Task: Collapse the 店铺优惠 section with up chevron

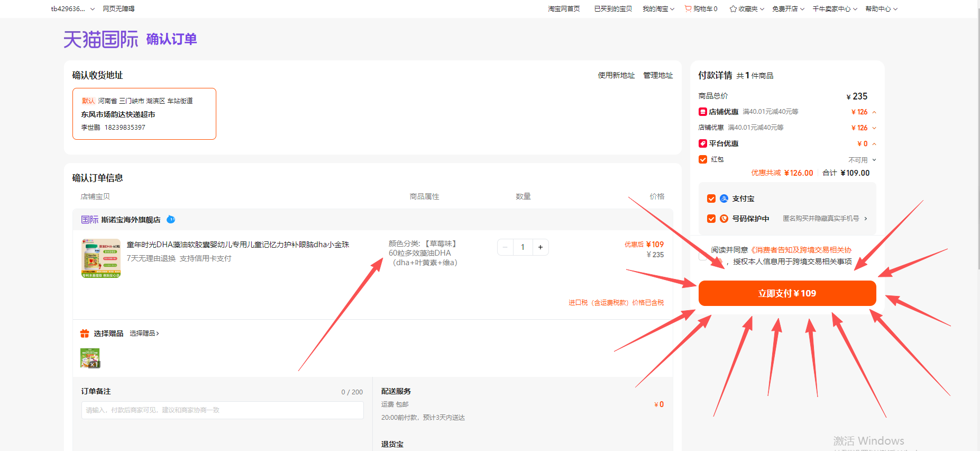Action: pyautogui.click(x=874, y=112)
